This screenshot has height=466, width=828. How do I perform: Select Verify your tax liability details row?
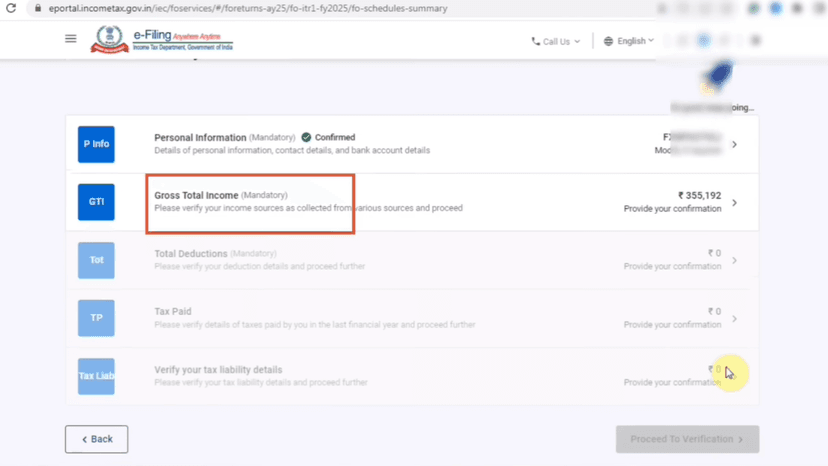[x=218, y=370]
